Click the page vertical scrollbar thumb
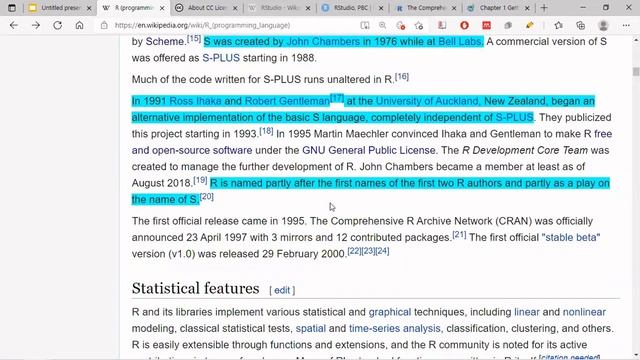The height and width of the screenshot is (360, 640). (x=636, y=71)
